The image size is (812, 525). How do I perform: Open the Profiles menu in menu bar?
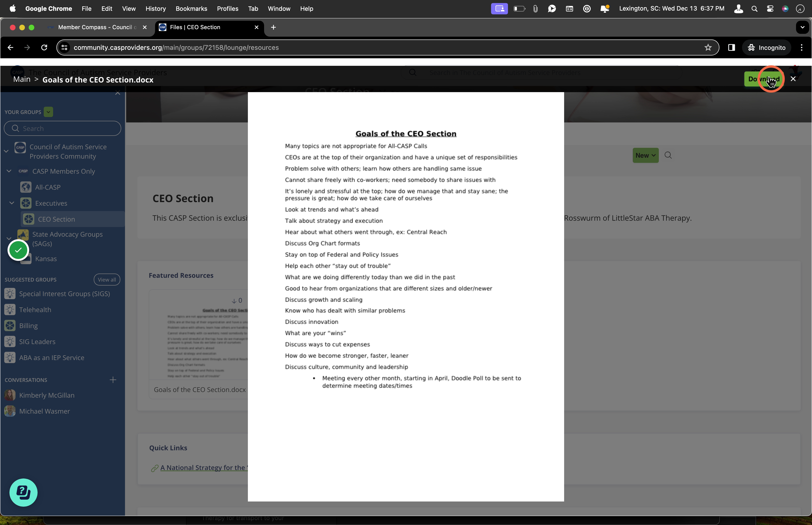(x=228, y=8)
